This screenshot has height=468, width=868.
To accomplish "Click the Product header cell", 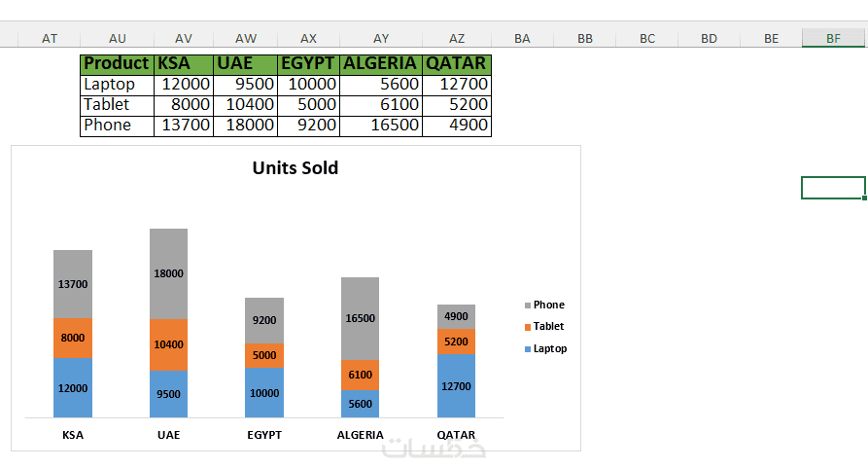I will pos(117,63).
